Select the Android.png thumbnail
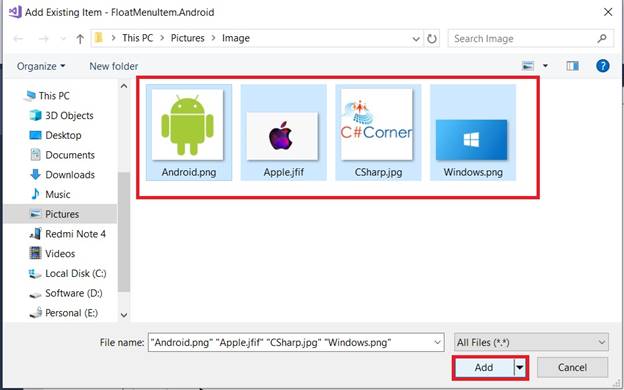Image resolution: width=624 pixels, height=390 pixels. [x=187, y=125]
